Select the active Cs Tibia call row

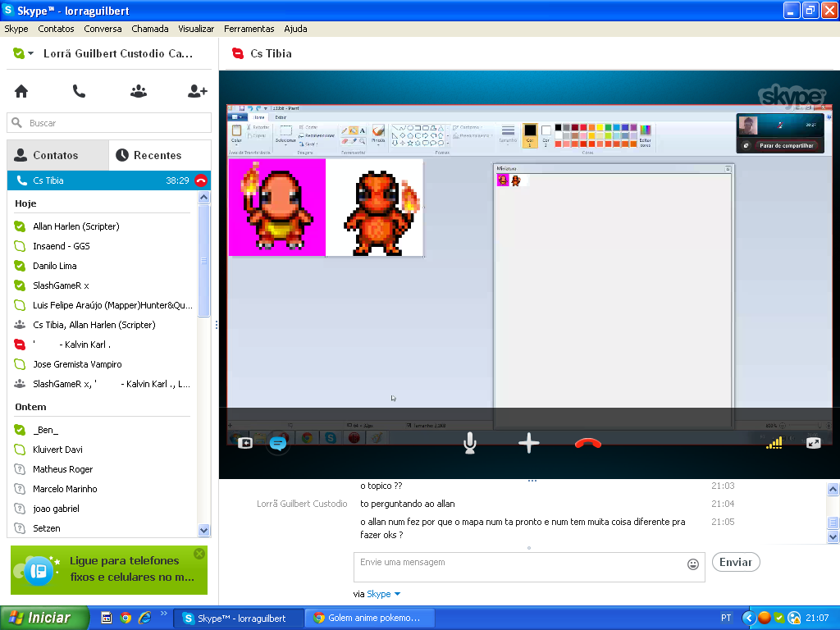tap(109, 180)
